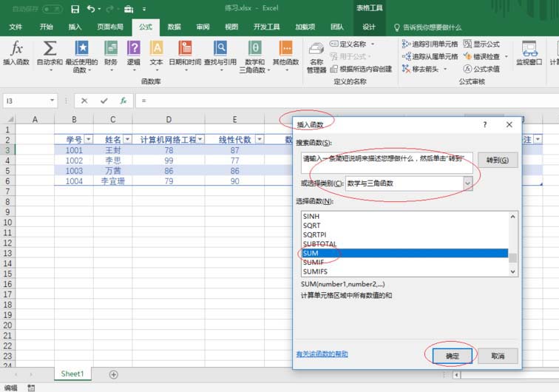Open Customize Quick Access Toolbar dropdown
559x392 pixels.
coord(144,9)
